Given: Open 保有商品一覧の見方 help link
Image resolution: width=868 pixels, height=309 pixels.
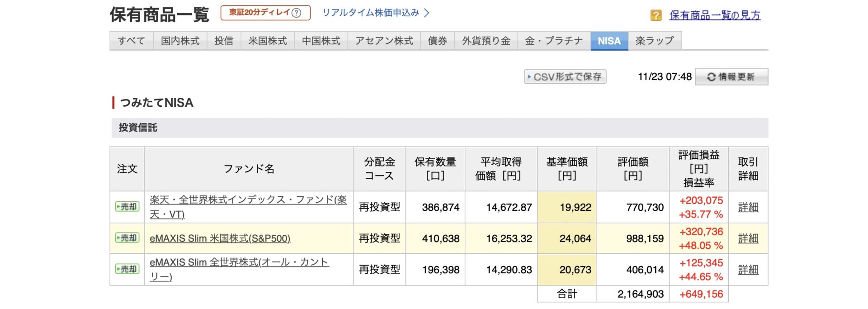Looking at the screenshot, I should click(715, 15).
